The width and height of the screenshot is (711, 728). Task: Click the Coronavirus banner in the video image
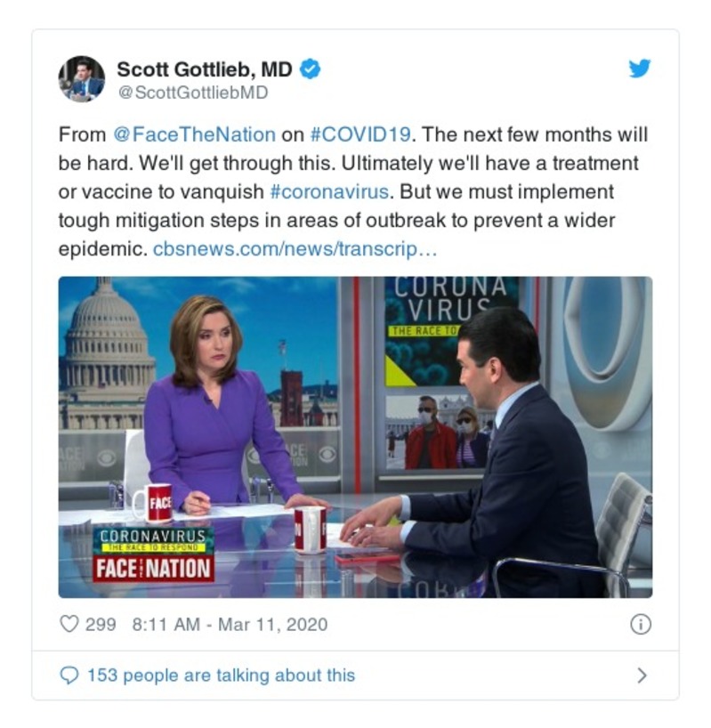153,540
